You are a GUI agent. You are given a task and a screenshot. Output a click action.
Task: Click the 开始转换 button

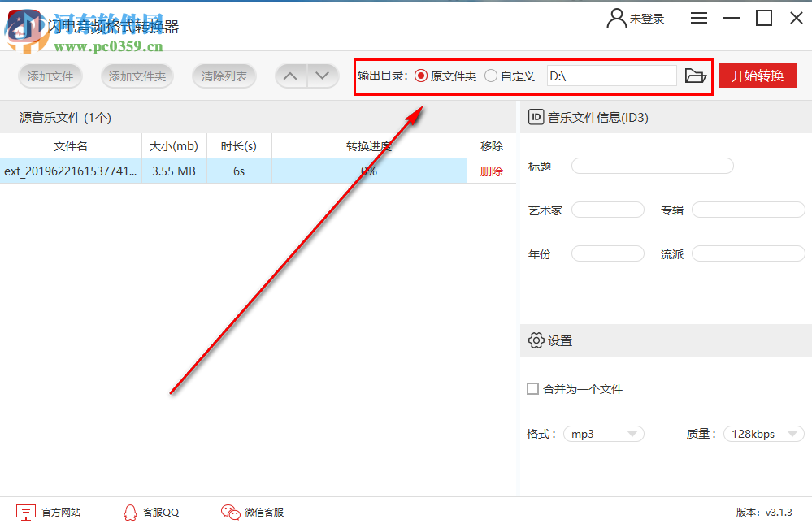pyautogui.click(x=757, y=75)
